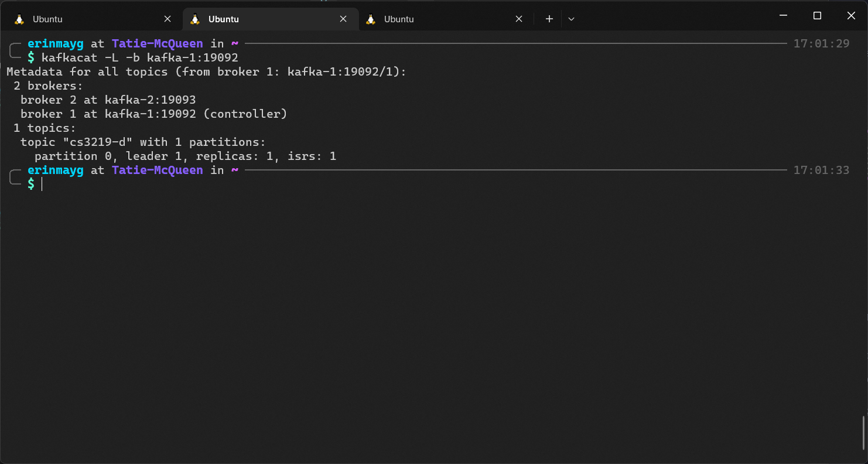The image size is (868, 464).
Task: Click the topic "cs3219-d" line
Action: tap(143, 142)
